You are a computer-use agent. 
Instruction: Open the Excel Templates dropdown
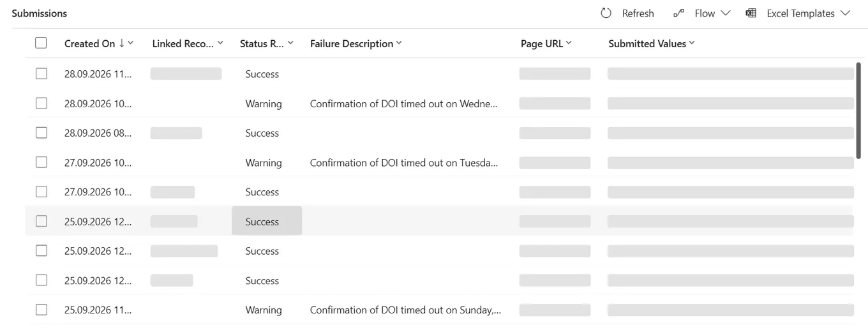tap(798, 13)
